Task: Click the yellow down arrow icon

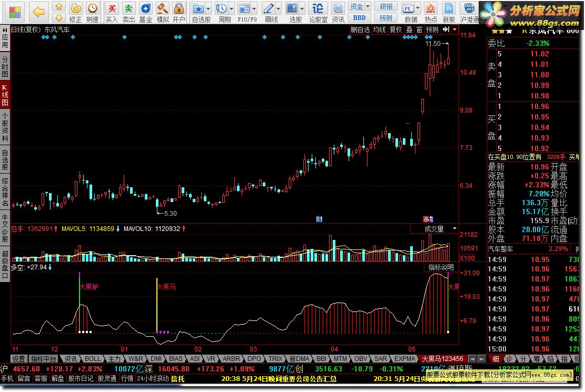Action: [58, 17]
